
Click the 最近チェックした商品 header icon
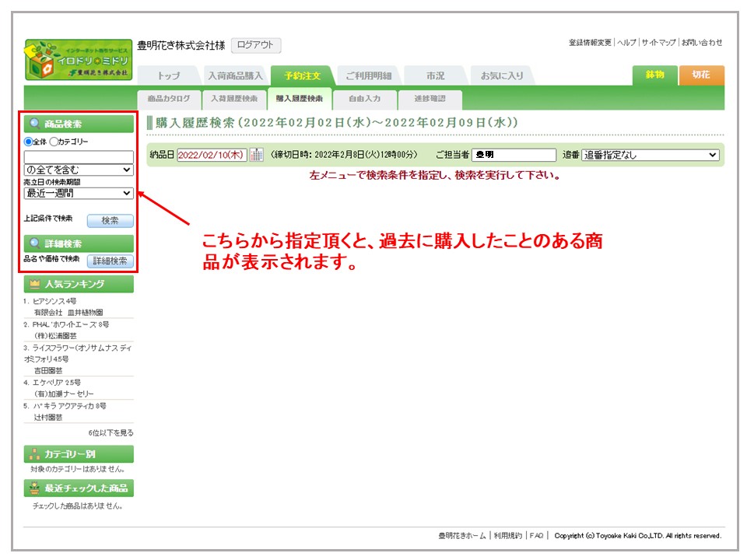click(x=34, y=488)
